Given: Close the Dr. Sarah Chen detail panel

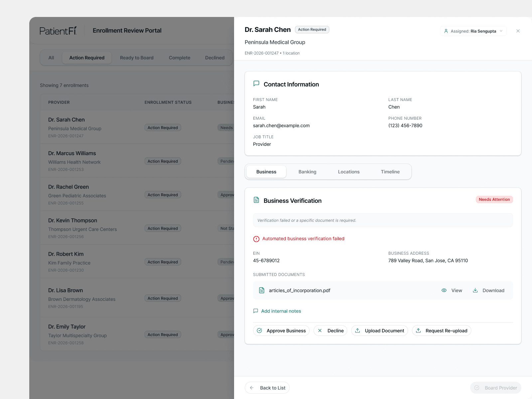Looking at the screenshot, I should click(x=518, y=31).
